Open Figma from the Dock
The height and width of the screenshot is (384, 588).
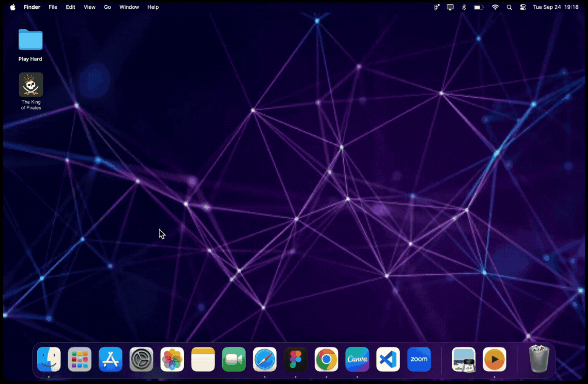pos(296,359)
